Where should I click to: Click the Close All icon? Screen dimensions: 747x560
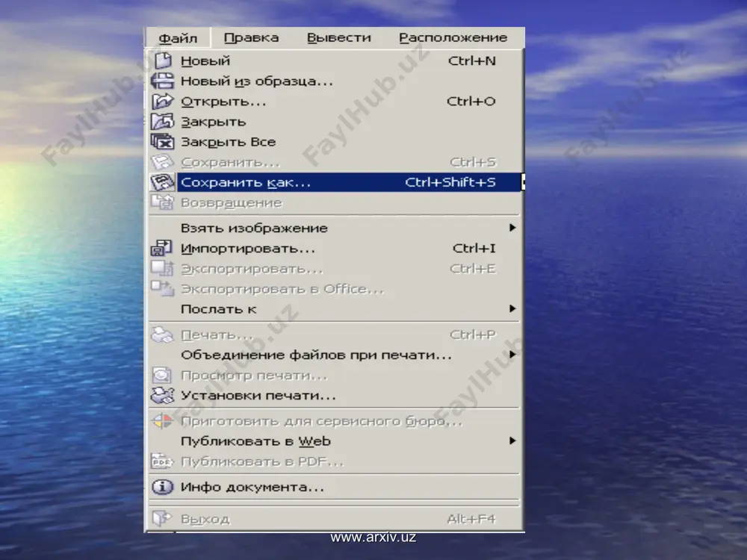click(162, 141)
